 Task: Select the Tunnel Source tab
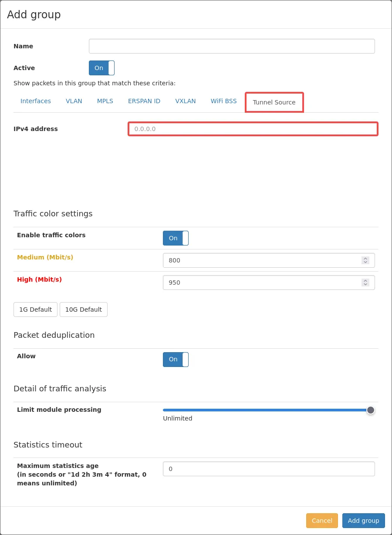274,102
